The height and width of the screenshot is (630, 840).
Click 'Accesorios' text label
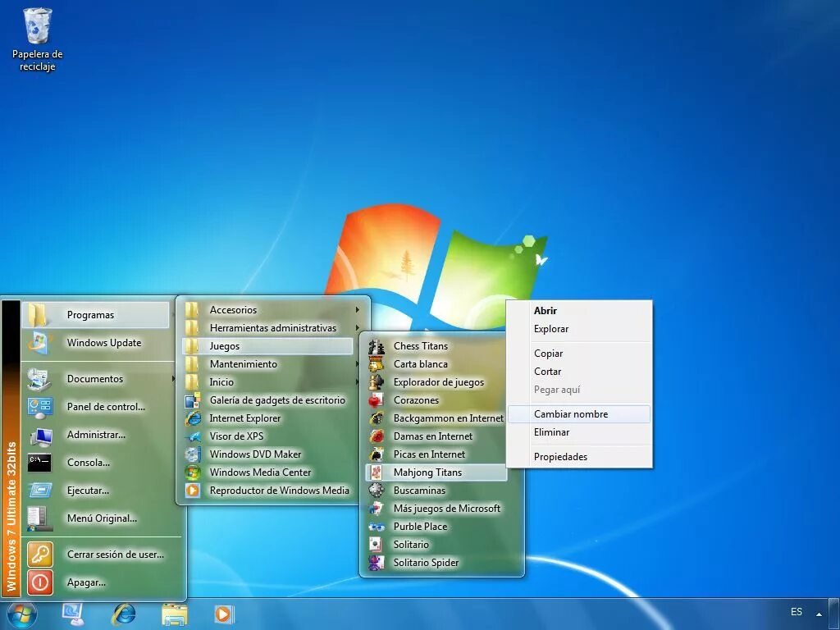[233, 309]
